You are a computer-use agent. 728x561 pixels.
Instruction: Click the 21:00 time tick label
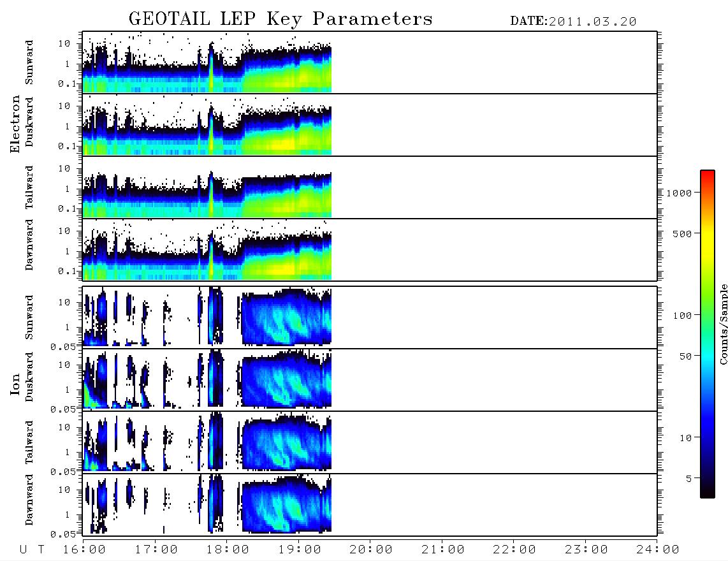443,550
